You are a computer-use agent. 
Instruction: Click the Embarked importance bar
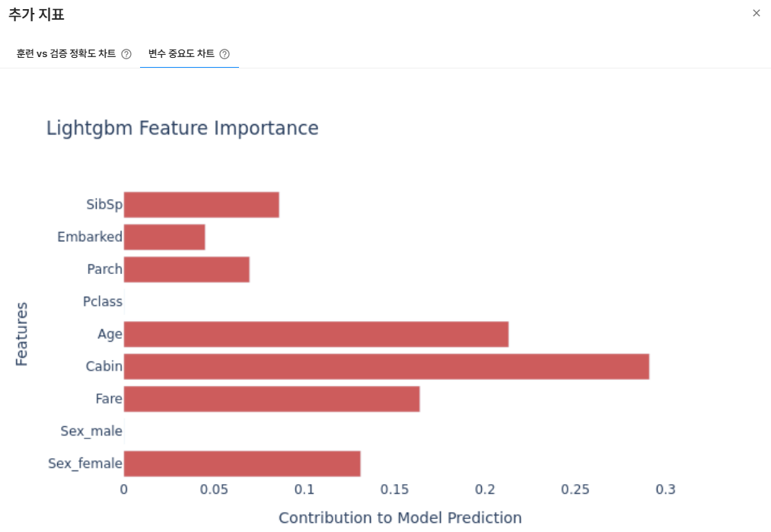coord(164,237)
